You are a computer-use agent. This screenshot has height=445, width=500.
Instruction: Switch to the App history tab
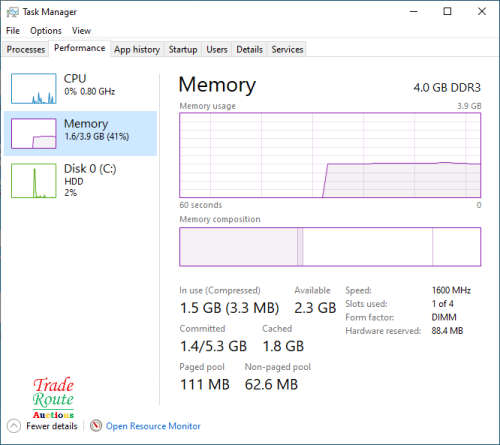pos(137,49)
